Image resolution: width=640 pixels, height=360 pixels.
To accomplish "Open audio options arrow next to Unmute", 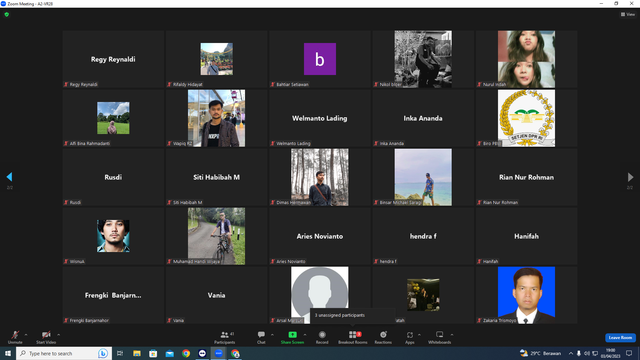I will 26,335.
